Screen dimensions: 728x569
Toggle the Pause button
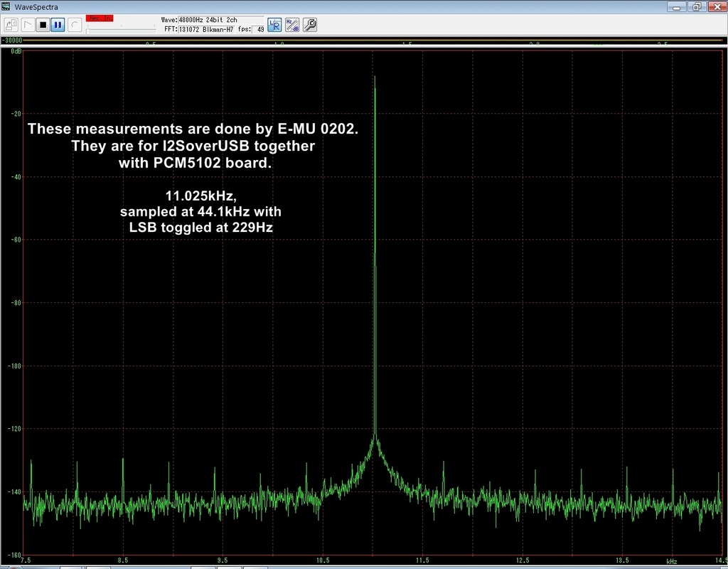tap(58, 25)
